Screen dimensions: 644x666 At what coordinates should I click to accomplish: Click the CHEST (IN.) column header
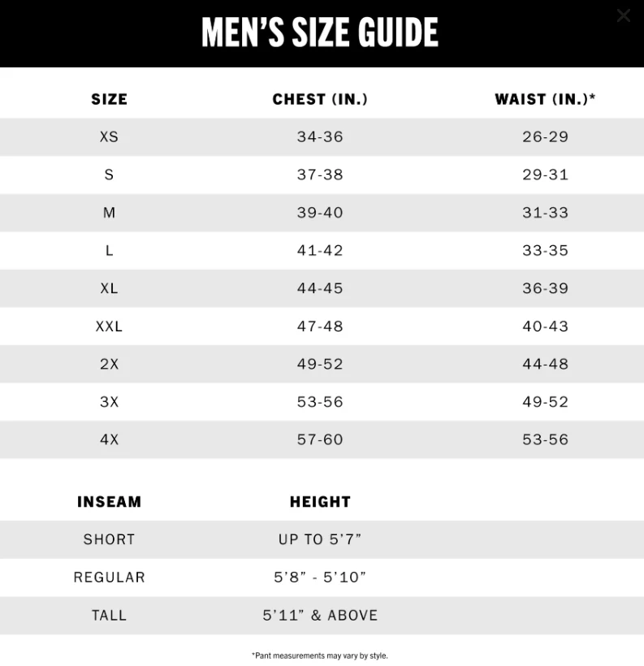[320, 99]
